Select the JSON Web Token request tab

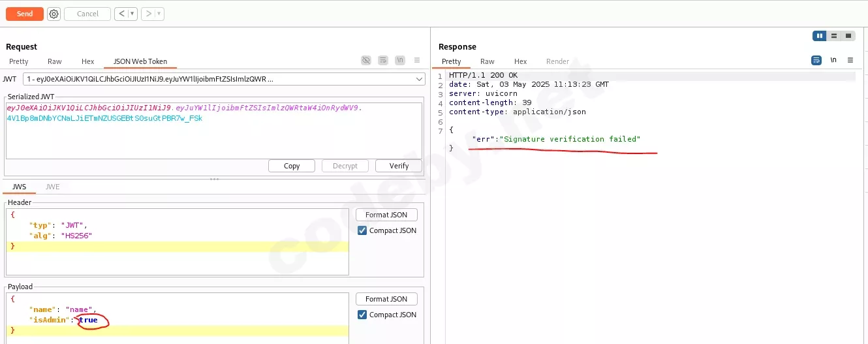tap(140, 61)
